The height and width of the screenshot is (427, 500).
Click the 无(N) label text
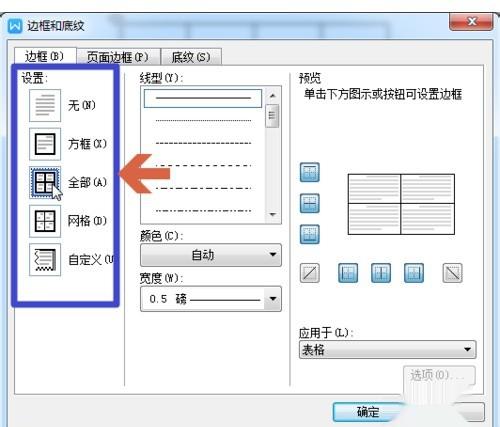tap(82, 105)
